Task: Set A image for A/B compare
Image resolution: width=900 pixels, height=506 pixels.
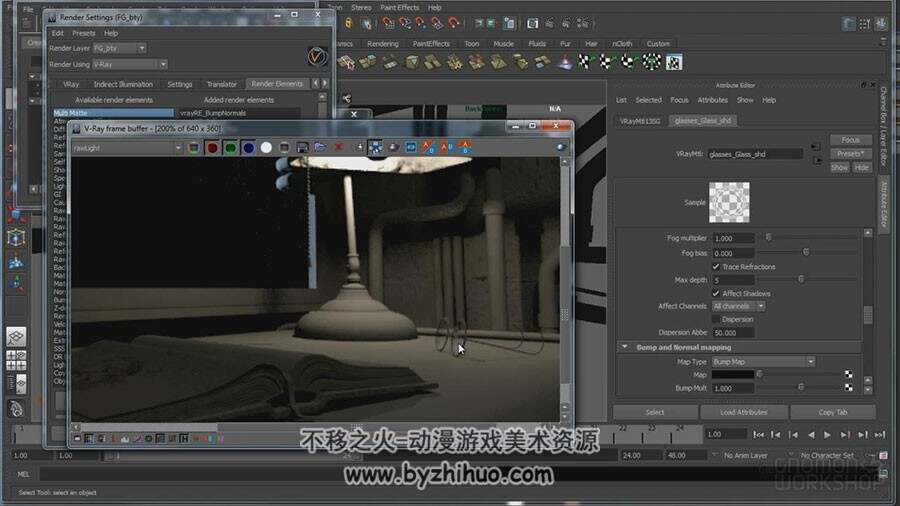Action: [429, 147]
